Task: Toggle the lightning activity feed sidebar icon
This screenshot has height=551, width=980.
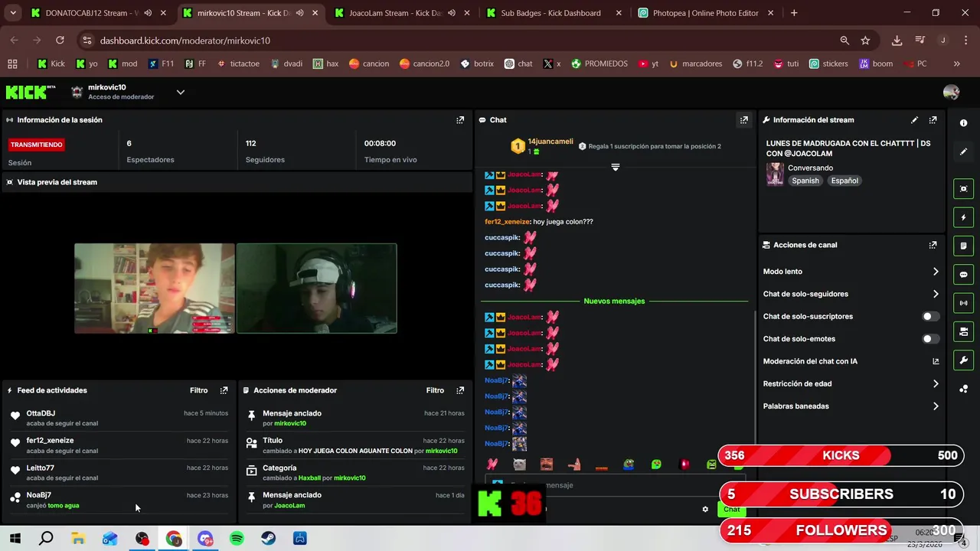Action: 963,217
